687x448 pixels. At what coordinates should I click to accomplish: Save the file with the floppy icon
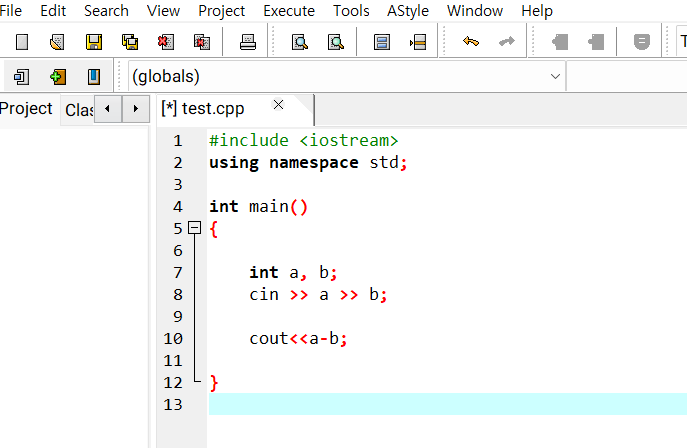(94, 42)
